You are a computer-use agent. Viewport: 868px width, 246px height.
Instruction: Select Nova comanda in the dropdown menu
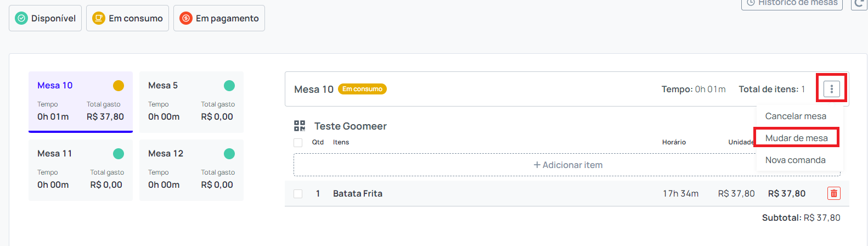pos(795,160)
